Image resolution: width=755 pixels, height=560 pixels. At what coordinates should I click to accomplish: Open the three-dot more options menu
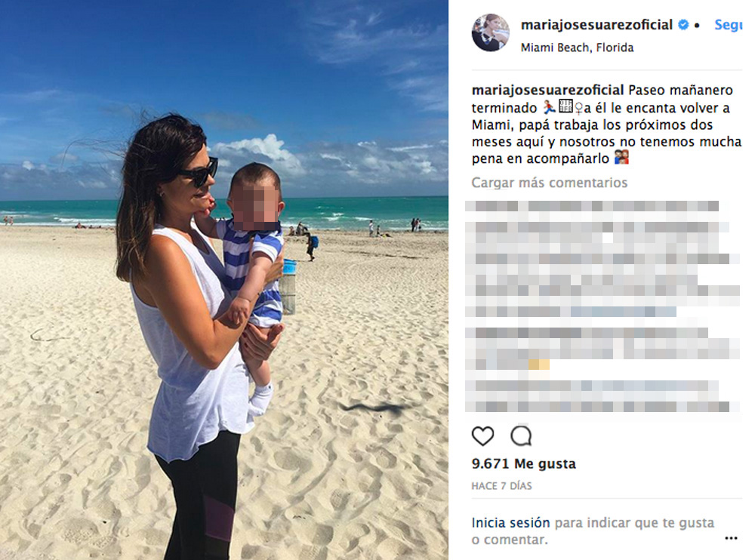[x=731, y=538]
